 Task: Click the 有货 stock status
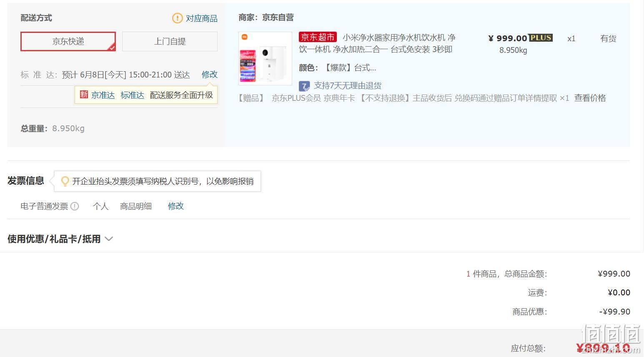[x=608, y=38]
